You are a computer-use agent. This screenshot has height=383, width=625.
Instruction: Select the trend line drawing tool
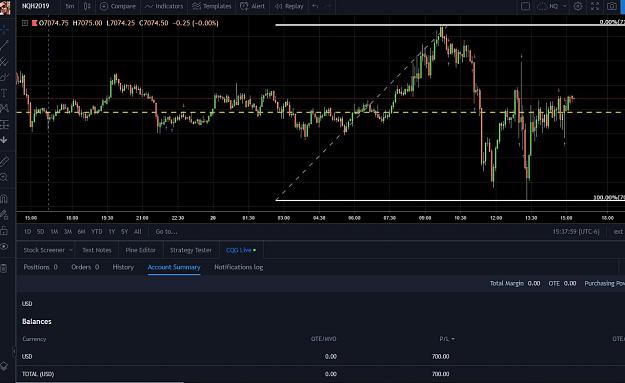click(x=4, y=45)
